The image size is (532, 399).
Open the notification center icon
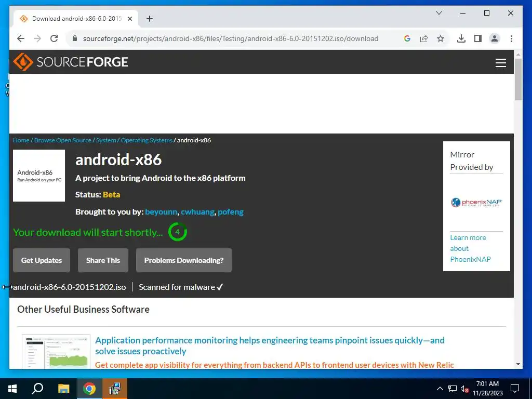click(515, 389)
